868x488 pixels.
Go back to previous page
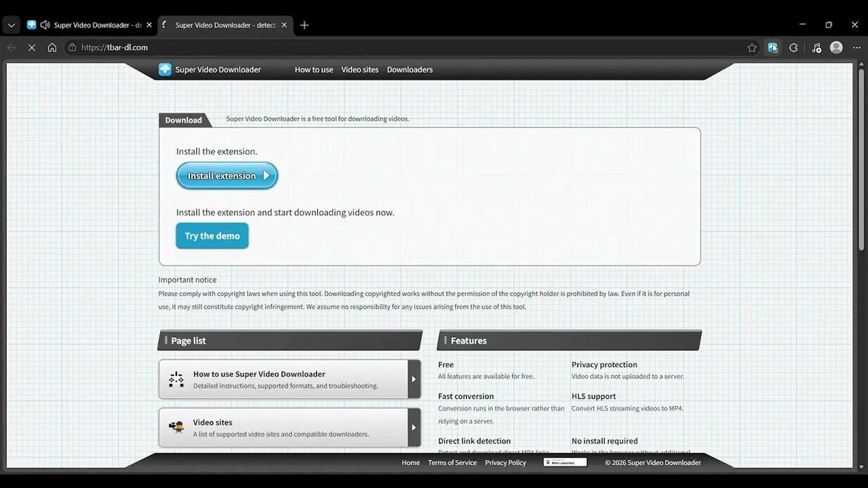(x=11, y=48)
